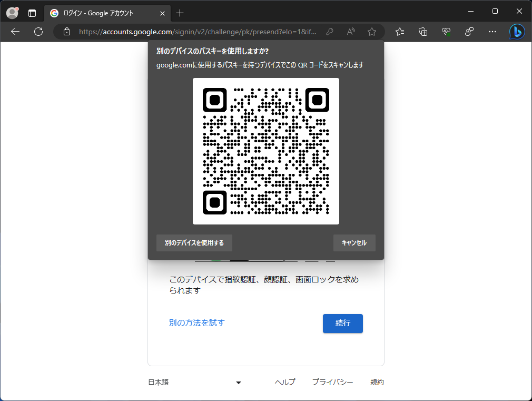Screen dimensions: 532x401
Task: Open the Favorites panel
Action: tap(399, 32)
